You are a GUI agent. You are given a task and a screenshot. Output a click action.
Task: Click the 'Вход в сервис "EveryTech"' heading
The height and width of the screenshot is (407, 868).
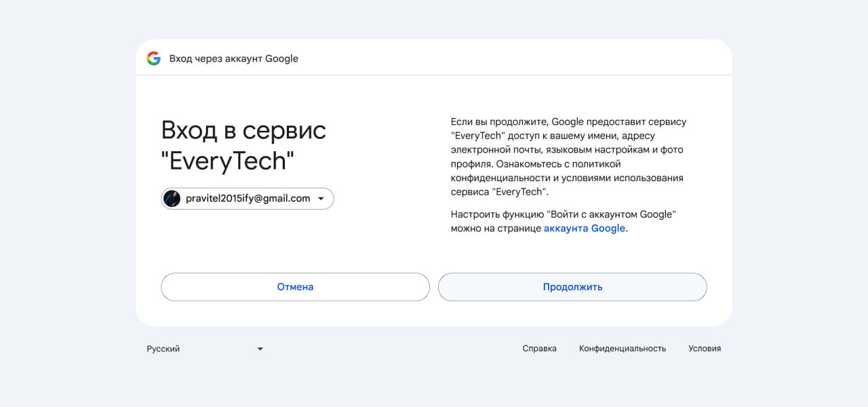click(x=243, y=145)
